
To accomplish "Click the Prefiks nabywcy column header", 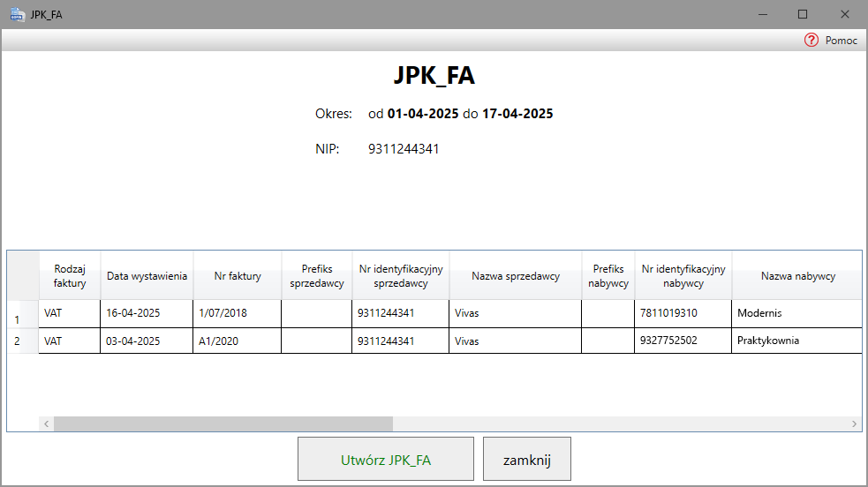I will 608,276.
